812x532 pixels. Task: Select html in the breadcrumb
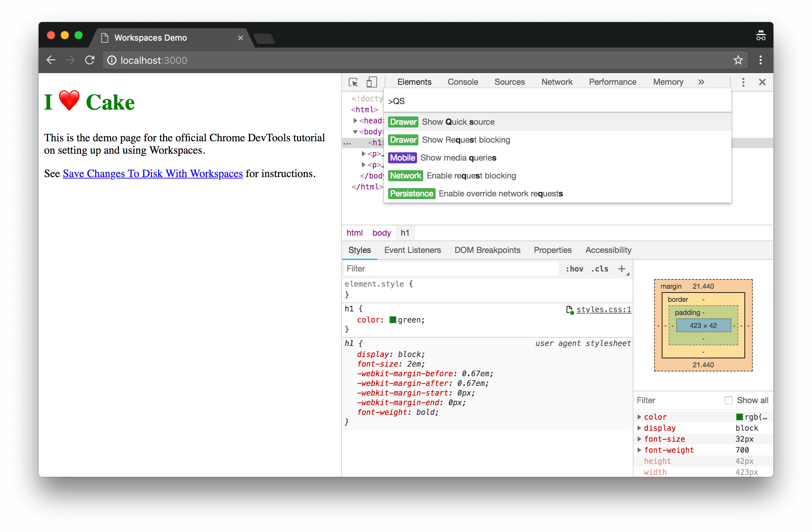(354, 233)
